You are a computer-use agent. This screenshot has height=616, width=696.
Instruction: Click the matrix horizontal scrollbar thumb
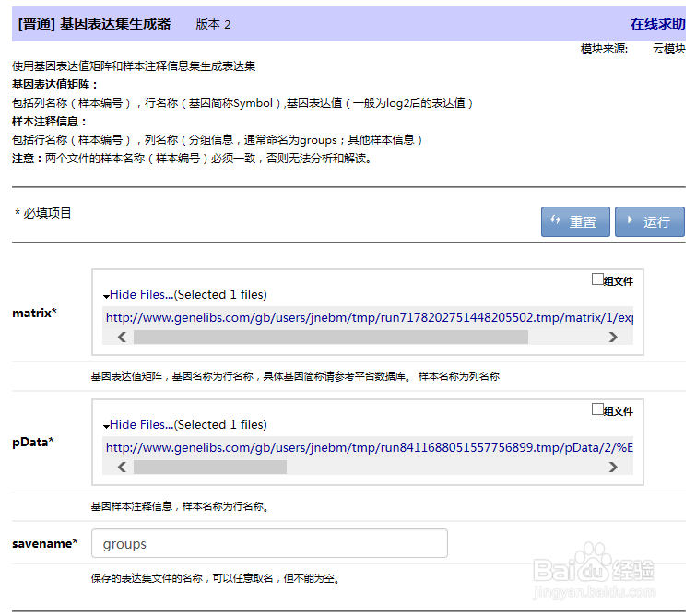point(331,338)
